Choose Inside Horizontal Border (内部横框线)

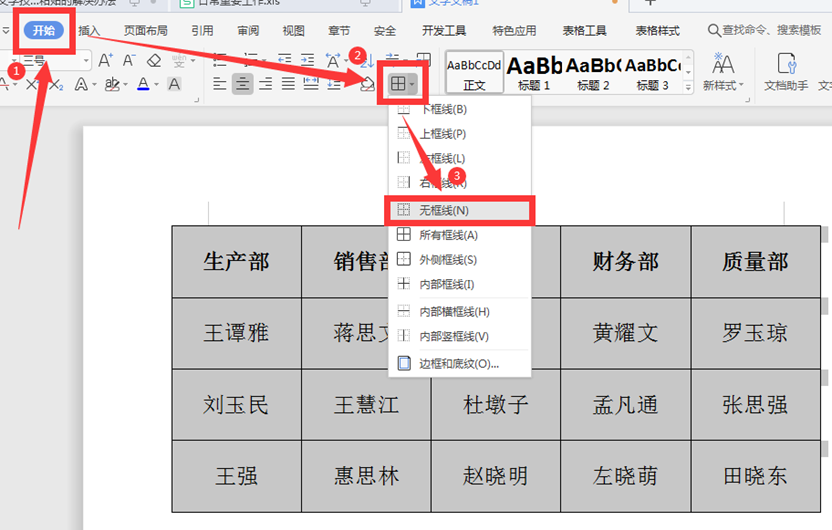click(x=460, y=311)
